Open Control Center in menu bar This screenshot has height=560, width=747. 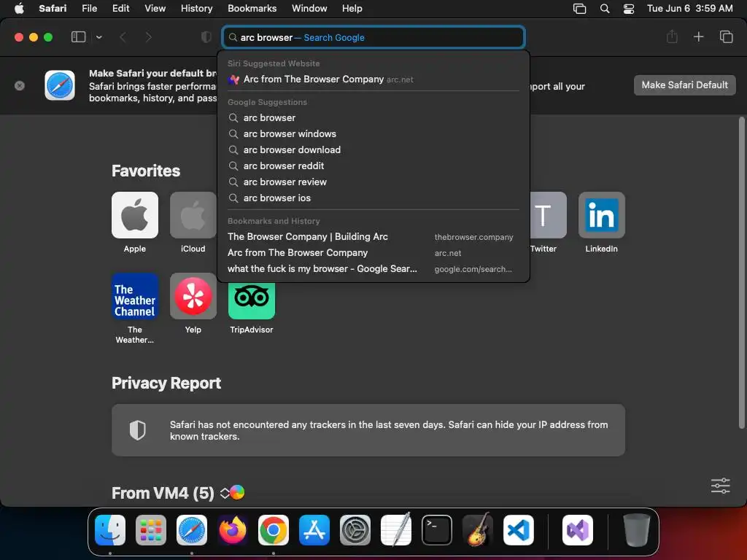(629, 9)
